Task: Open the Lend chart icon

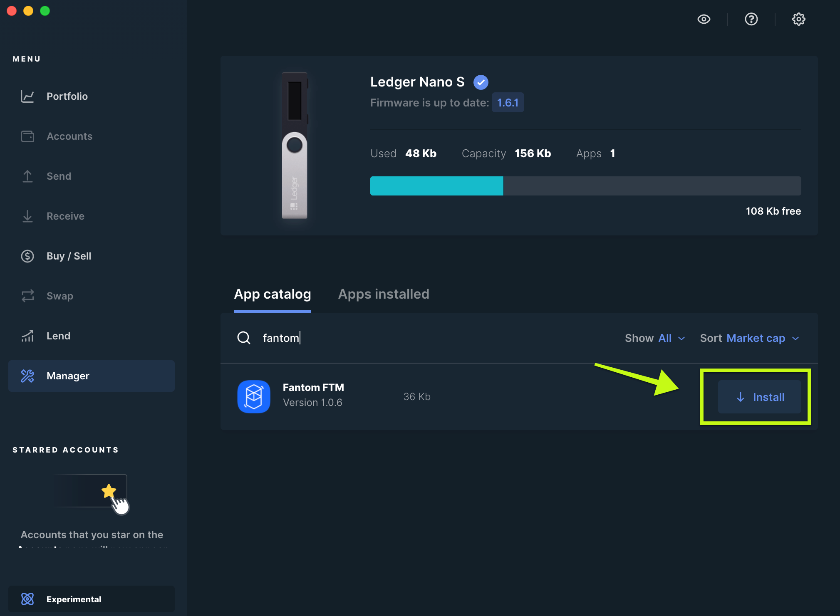Action: [x=27, y=336]
